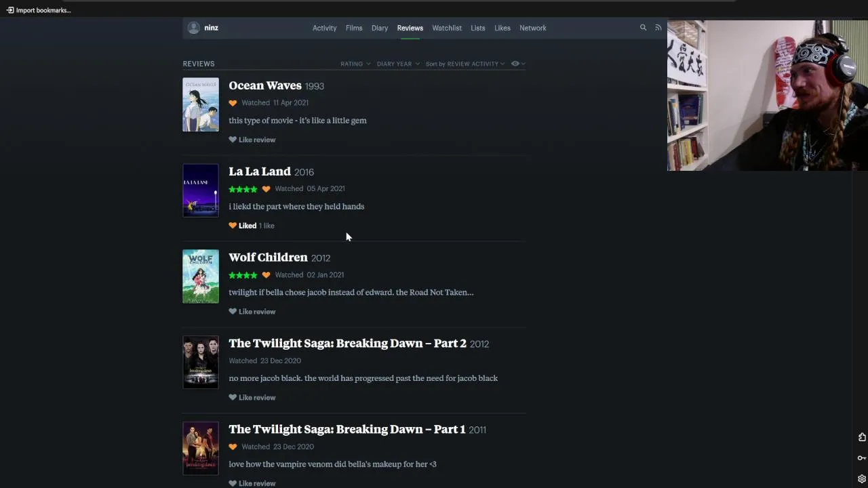Open the Ocean Waves poster
Screen dimensions: 868x488
[x=201, y=104]
